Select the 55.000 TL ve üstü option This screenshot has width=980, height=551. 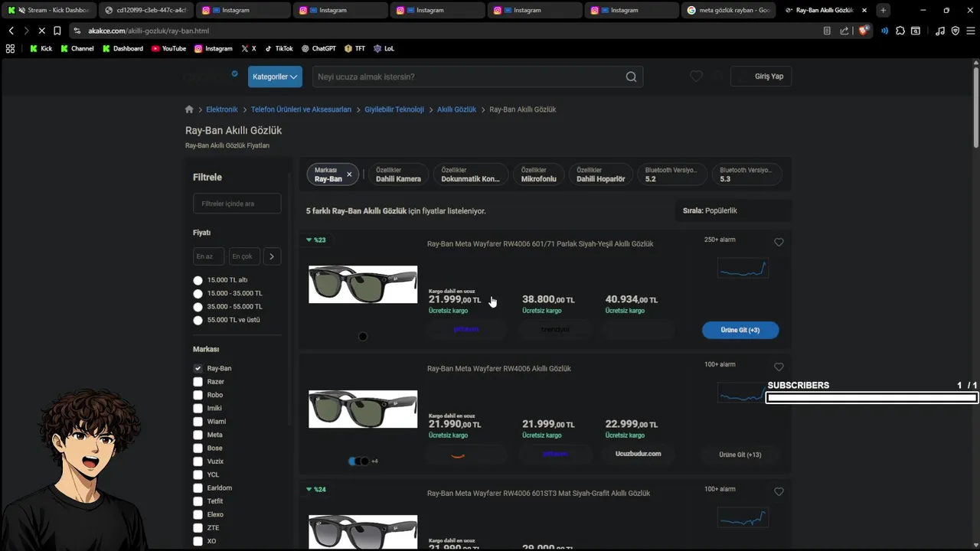click(x=198, y=320)
